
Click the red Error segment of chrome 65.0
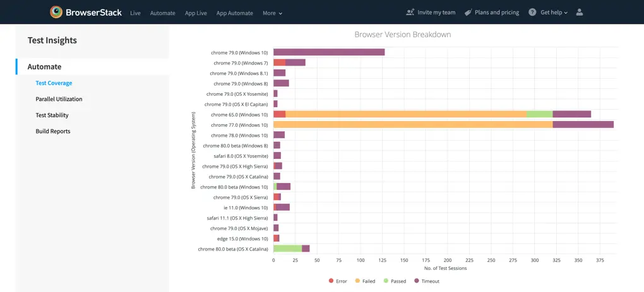click(x=279, y=114)
